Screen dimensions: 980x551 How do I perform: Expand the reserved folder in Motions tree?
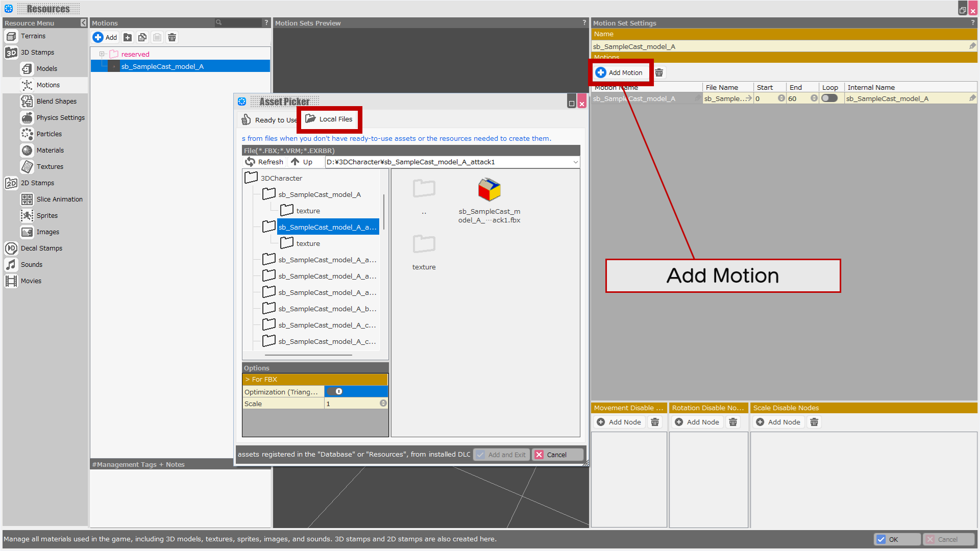click(102, 54)
